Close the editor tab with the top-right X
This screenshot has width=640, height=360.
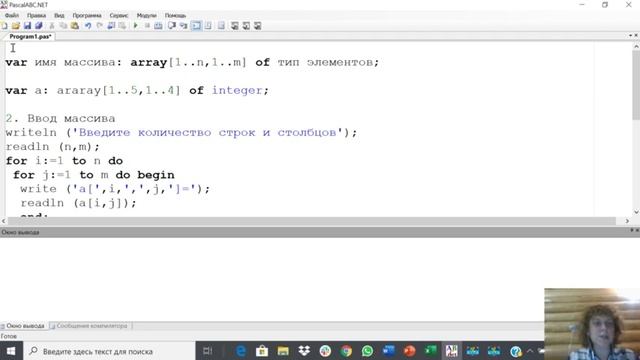(636, 36)
